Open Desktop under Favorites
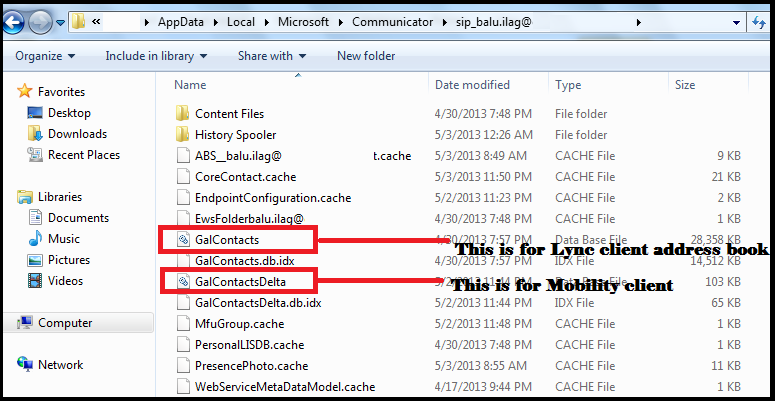775x401 pixels. [69, 113]
